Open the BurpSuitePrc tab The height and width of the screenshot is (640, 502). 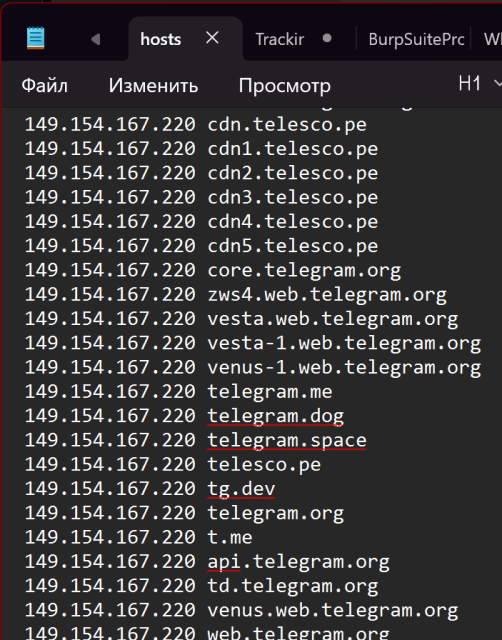416,39
